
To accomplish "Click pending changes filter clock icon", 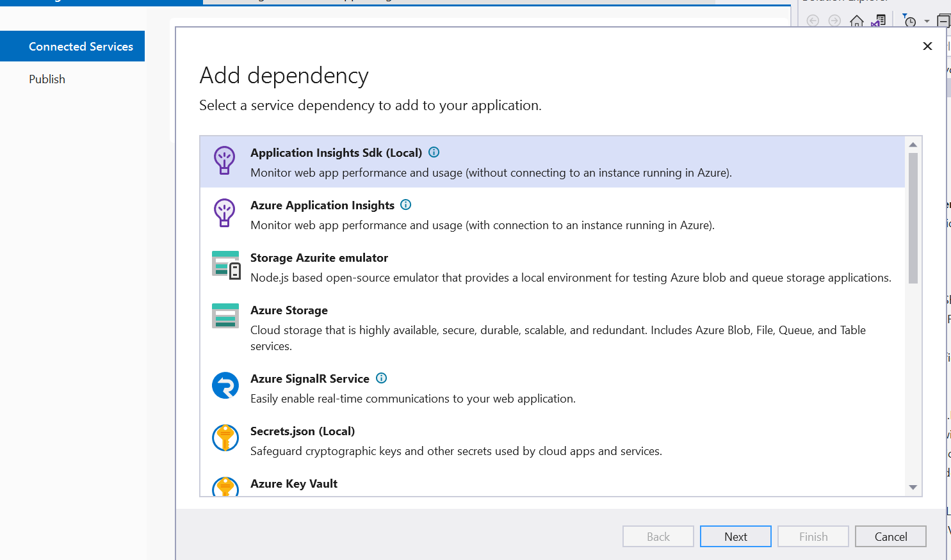I will pos(909,20).
